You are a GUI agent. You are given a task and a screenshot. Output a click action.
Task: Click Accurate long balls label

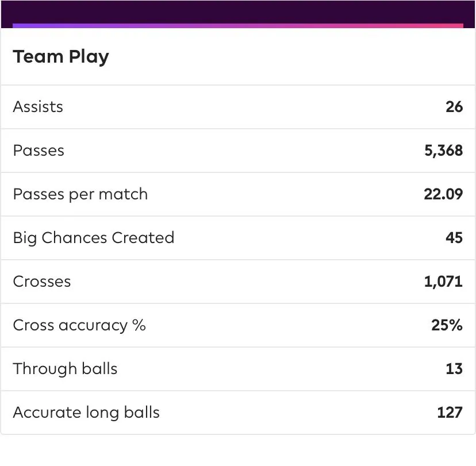[x=86, y=413]
